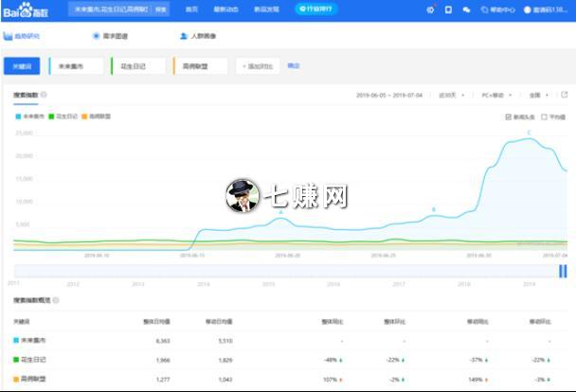Click the year timeline range bar
This screenshot has width=576, height=392.
point(290,271)
